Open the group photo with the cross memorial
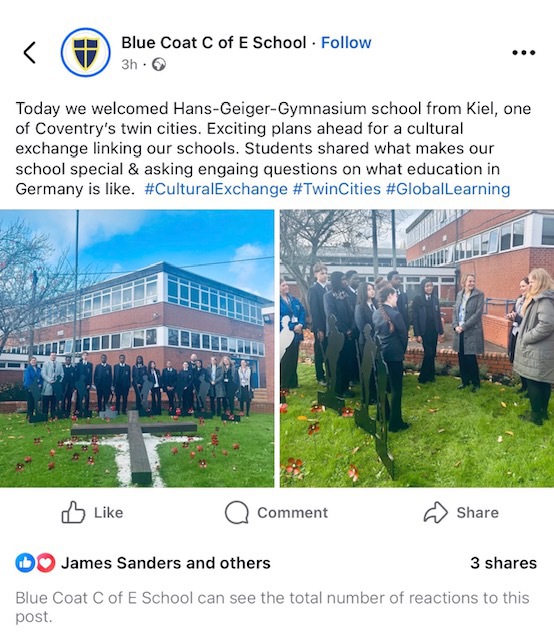 137,348
